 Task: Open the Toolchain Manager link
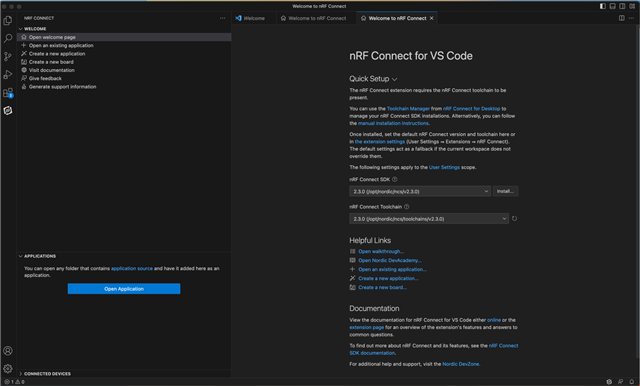pyautogui.click(x=408, y=109)
